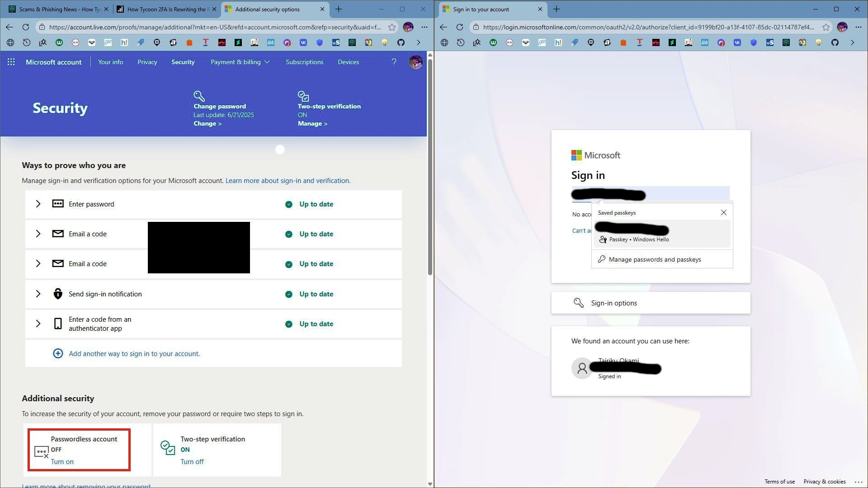The width and height of the screenshot is (868, 488).
Task: Open the orange shopping bag bookmark, left window
Action: point(189,42)
